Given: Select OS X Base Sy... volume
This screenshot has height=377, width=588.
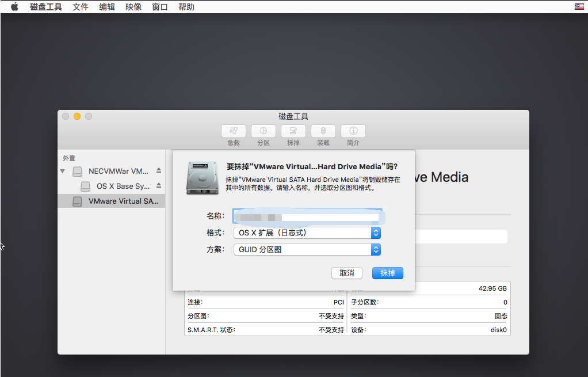Looking at the screenshot, I should [112, 186].
